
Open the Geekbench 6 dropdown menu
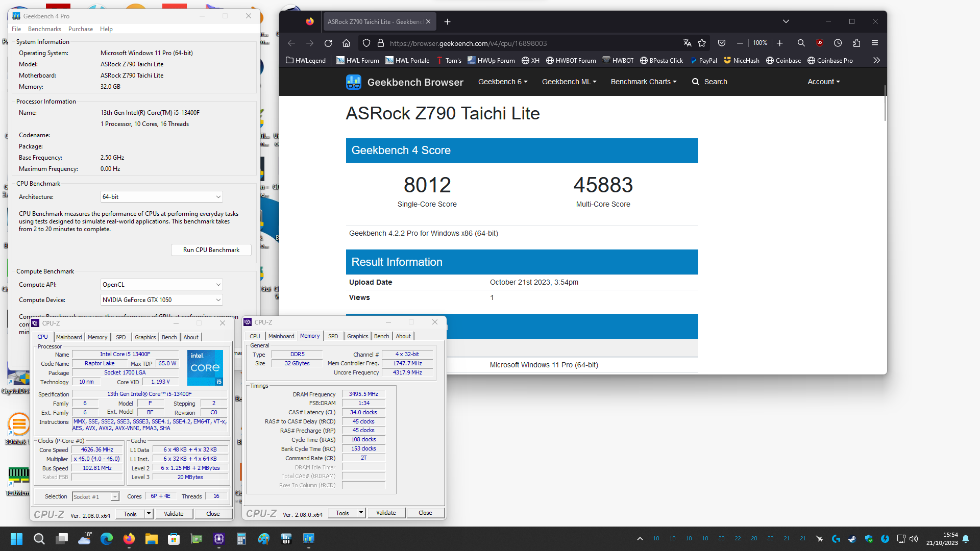click(x=503, y=82)
